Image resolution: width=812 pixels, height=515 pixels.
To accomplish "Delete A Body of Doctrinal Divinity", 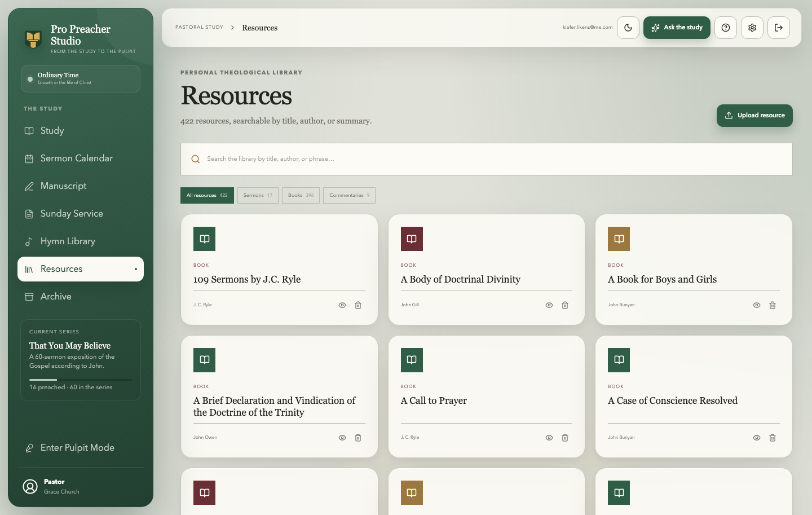I will (x=565, y=305).
